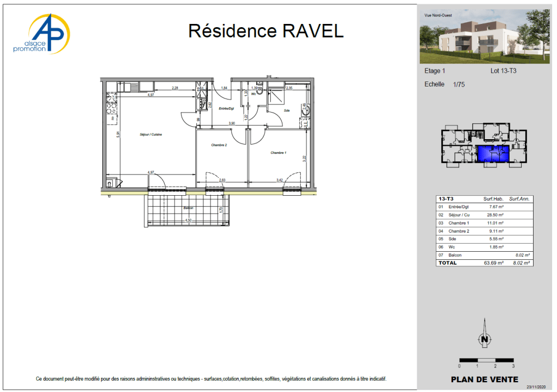Screen dimensions: 557x392
Task: Click the Balcon label on plan
Action: (188, 208)
